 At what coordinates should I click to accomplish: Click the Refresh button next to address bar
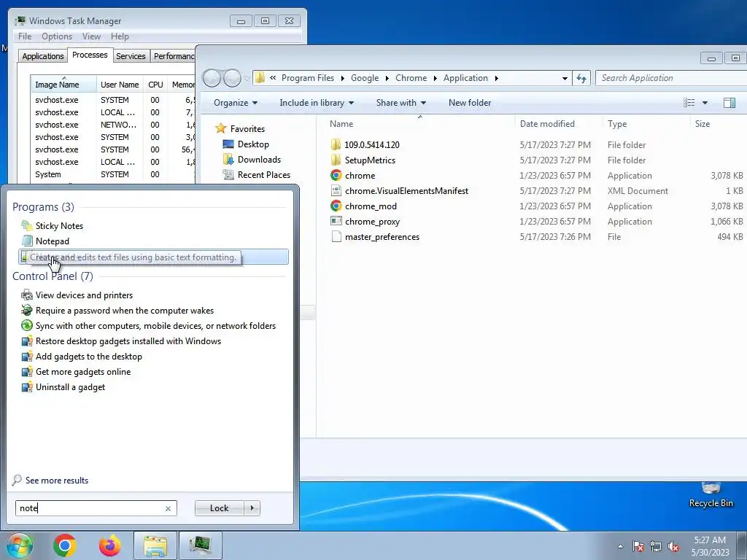581,78
